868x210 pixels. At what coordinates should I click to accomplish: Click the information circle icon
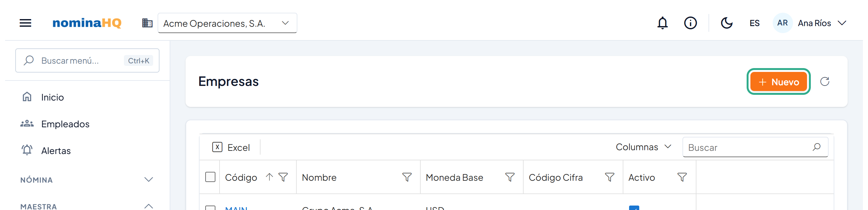690,23
